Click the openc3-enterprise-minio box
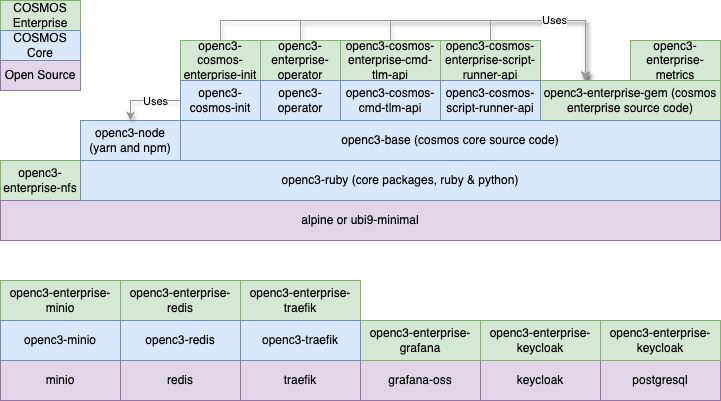This screenshot has width=721, height=401. click(x=60, y=300)
